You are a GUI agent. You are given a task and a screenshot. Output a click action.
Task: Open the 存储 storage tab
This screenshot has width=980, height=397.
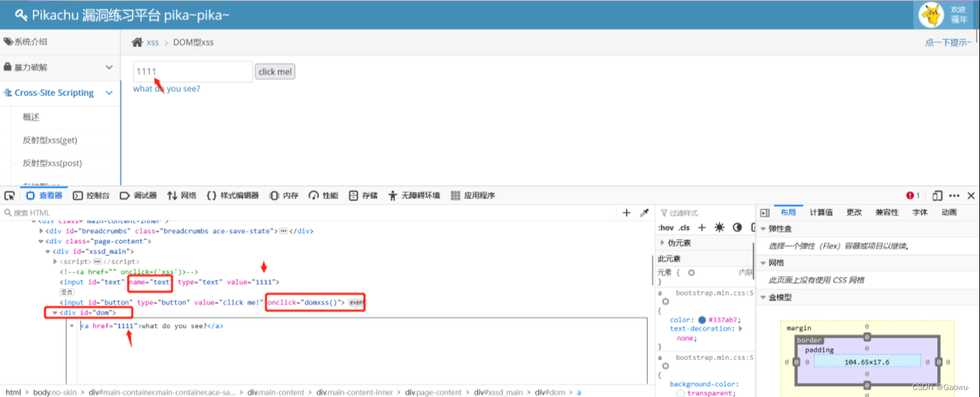(363, 195)
